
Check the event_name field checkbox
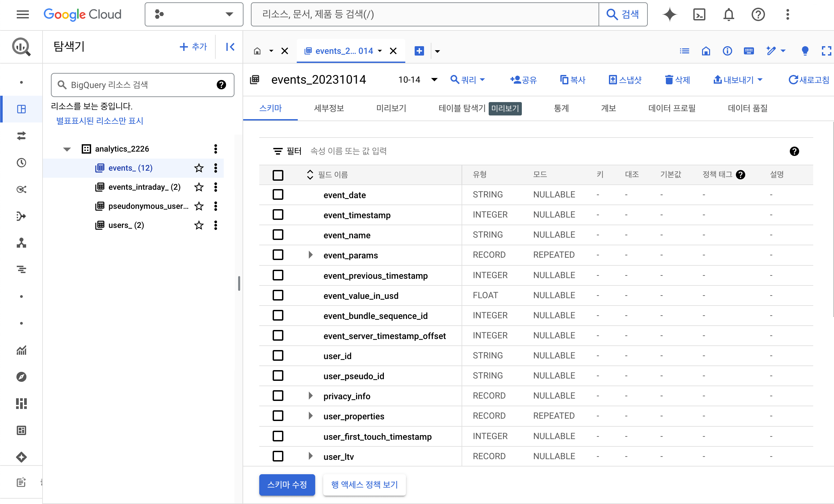point(278,234)
